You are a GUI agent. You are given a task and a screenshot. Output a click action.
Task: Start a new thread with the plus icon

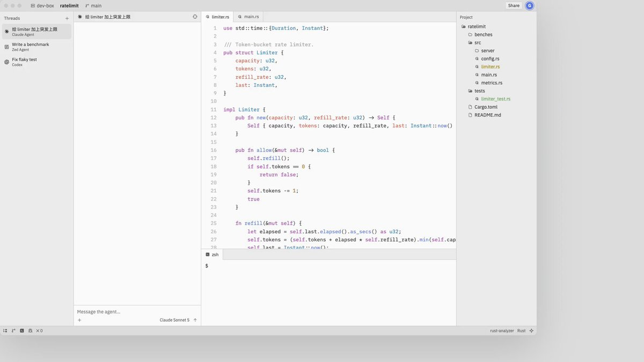click(x=67, y=18)
